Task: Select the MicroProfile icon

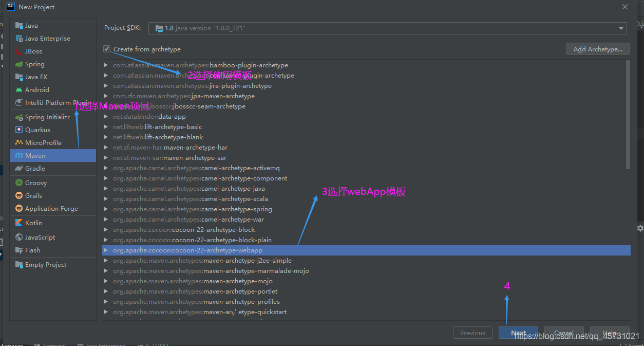Action: [x=19, y=143]
